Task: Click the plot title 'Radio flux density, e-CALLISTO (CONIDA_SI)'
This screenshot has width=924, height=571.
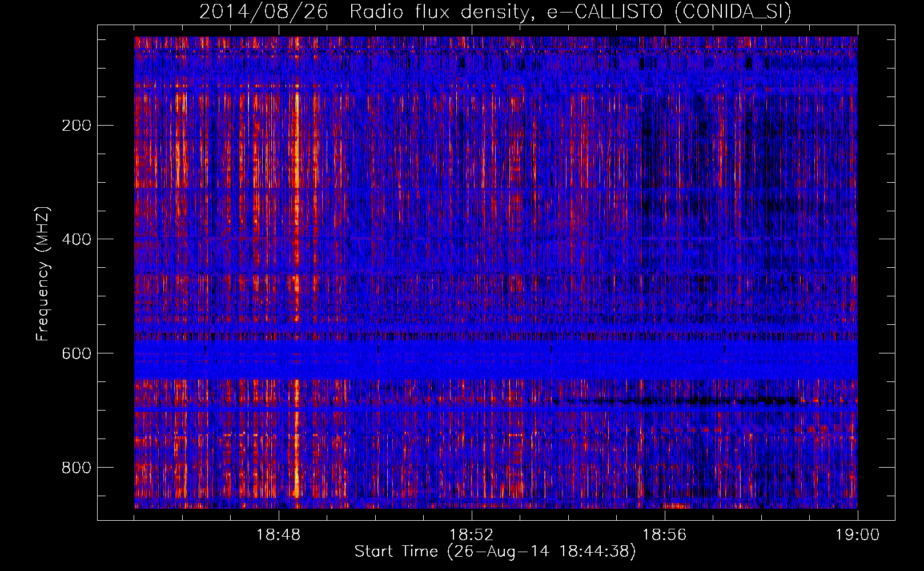Action: point(571,11)
